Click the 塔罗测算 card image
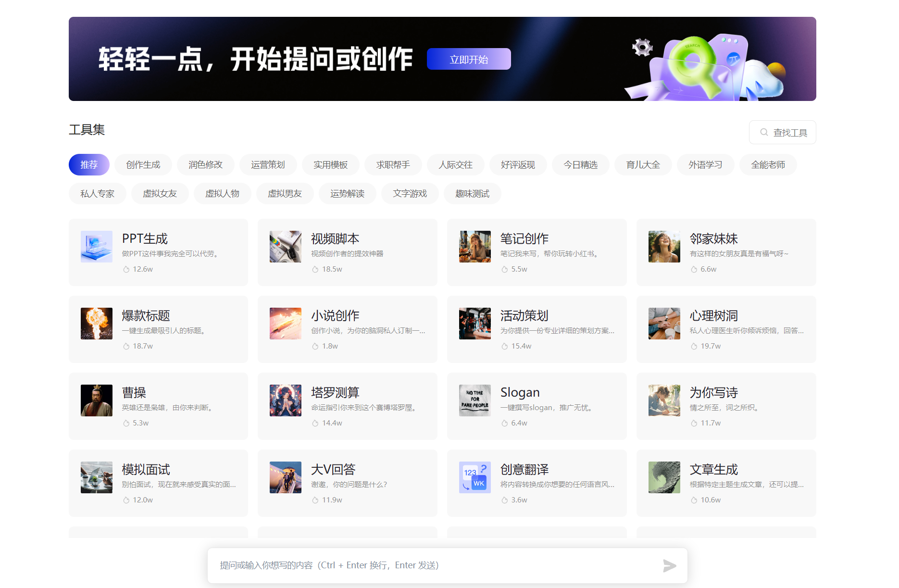The height and width of the screenshot is (588, 899). pos(286,400)
